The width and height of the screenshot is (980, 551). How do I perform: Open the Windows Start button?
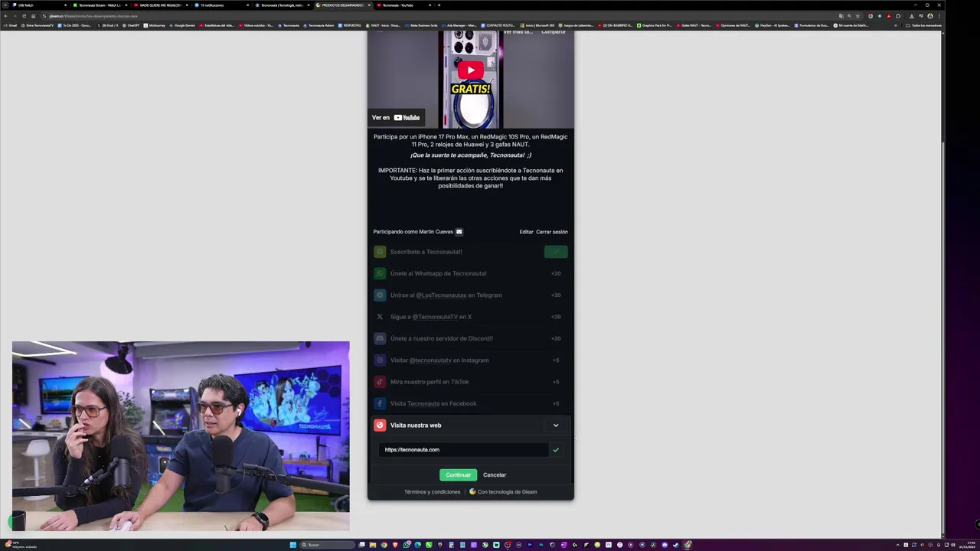point(292,545)
